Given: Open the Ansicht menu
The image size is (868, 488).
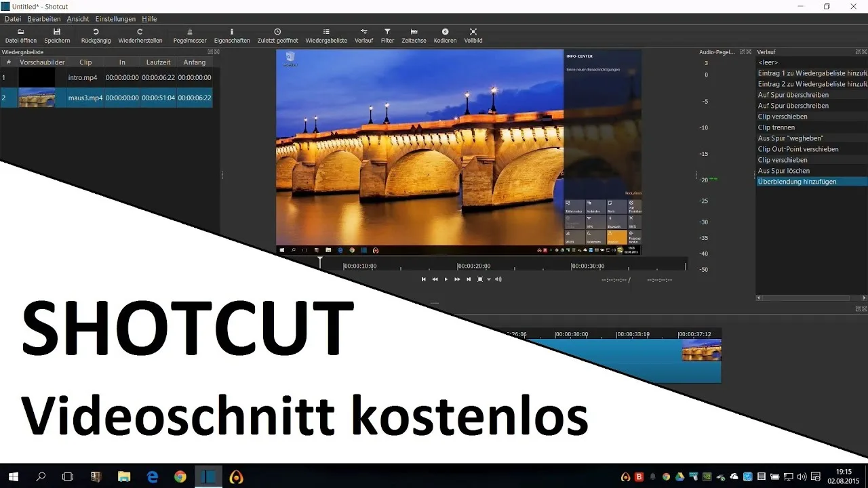Looking at the screenshot, I should click(x=78, y=19).
